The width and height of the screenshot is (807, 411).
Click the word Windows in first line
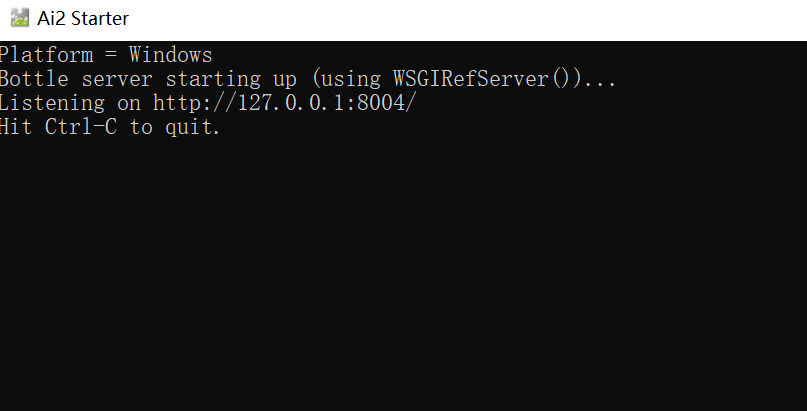click(170, 55)
